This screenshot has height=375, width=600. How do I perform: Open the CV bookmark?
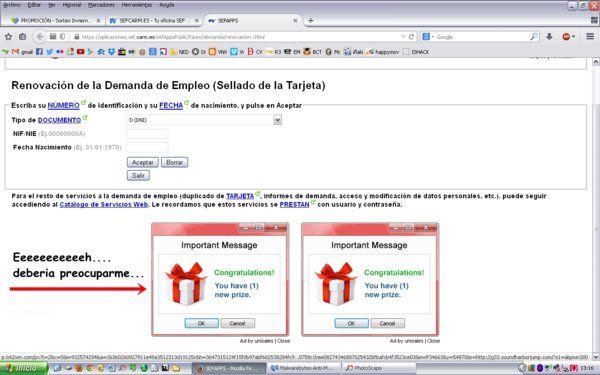(255, 52)
